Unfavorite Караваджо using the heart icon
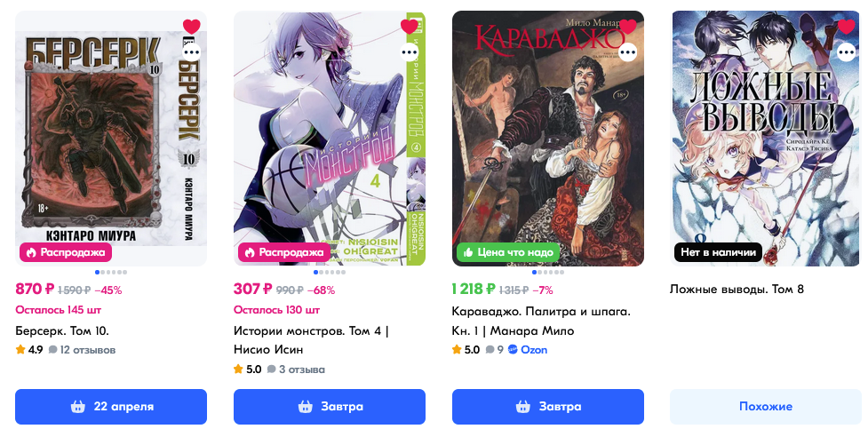The height and width of the screenshot is (429, 868). (628, 26)
